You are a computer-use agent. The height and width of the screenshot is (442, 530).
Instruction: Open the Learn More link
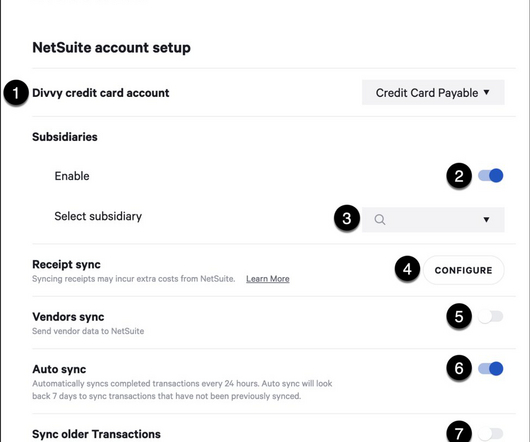[268, 279]
